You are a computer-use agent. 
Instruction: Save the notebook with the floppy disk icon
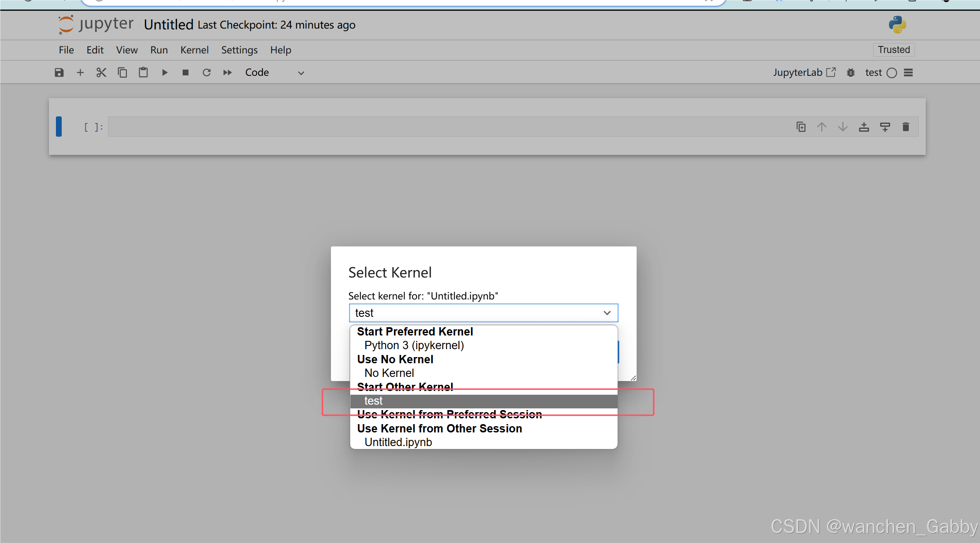click(x=59, y=72)
